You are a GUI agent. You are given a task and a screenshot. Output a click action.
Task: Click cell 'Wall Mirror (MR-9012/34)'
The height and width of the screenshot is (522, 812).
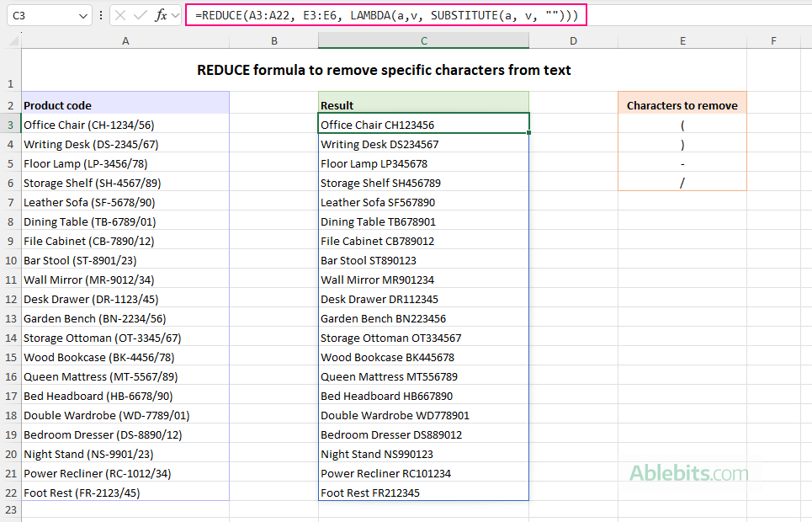[x=125, y=280]
